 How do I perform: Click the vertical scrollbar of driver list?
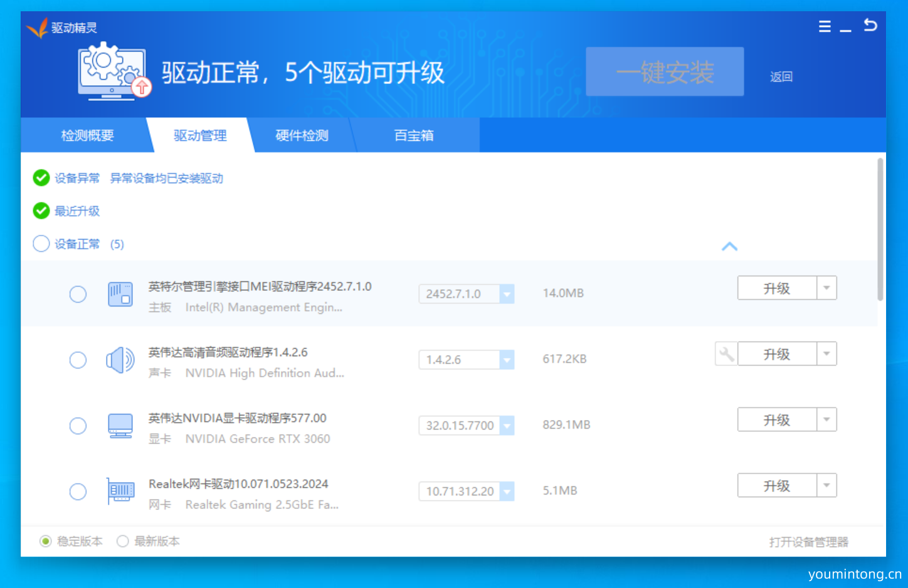pyautogui.click(x=880, y=229)
